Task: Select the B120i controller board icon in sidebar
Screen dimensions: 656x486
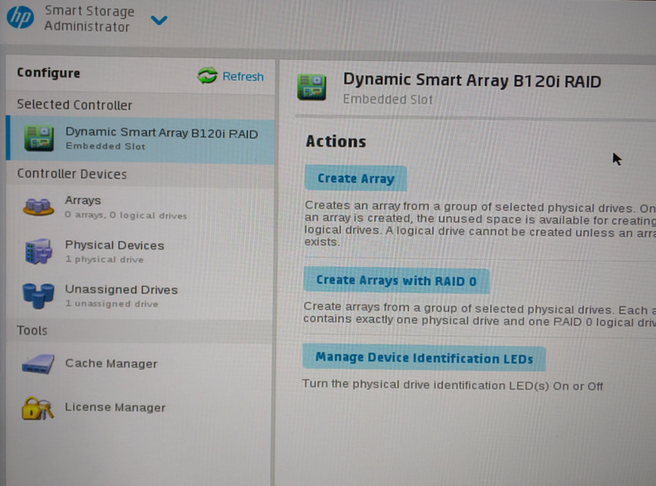Action: tap(39, 138)
